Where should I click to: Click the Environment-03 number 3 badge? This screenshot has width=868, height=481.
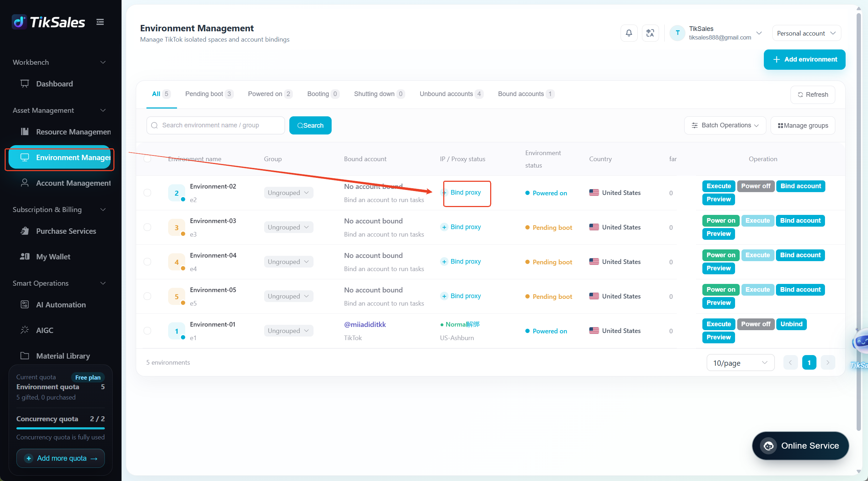click(x=176, y=227)
